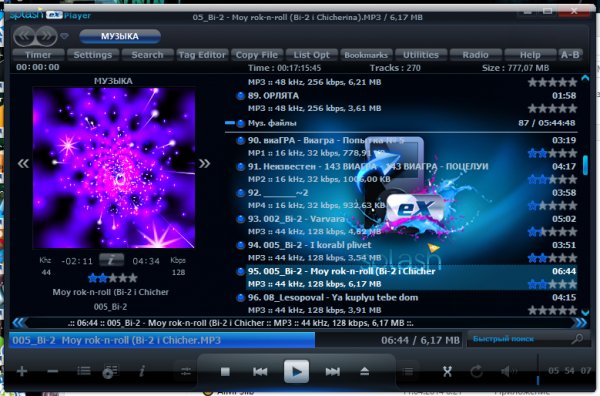Rate track 89 ОРЛЯТА with stars

[553, 109]
